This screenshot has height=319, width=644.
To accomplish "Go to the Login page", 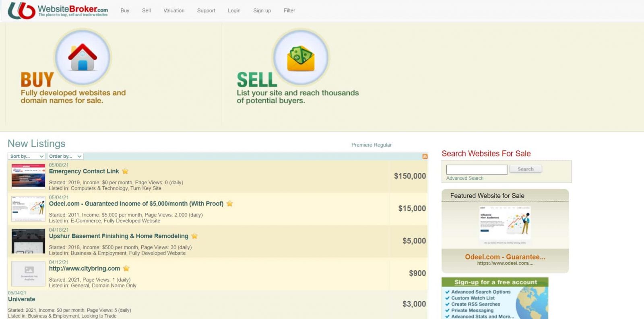I will (234, 10).
